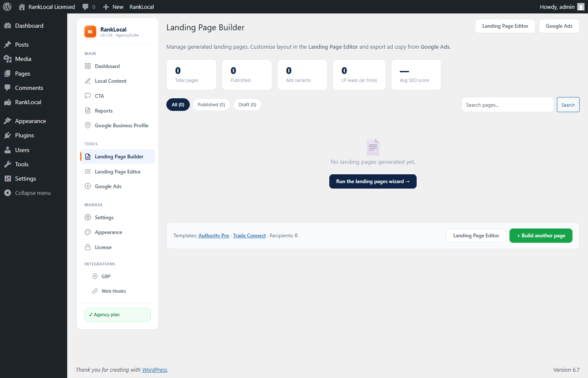
Task: Click the WP Dashboard gauge icon
Action: [x=8, y=26]
